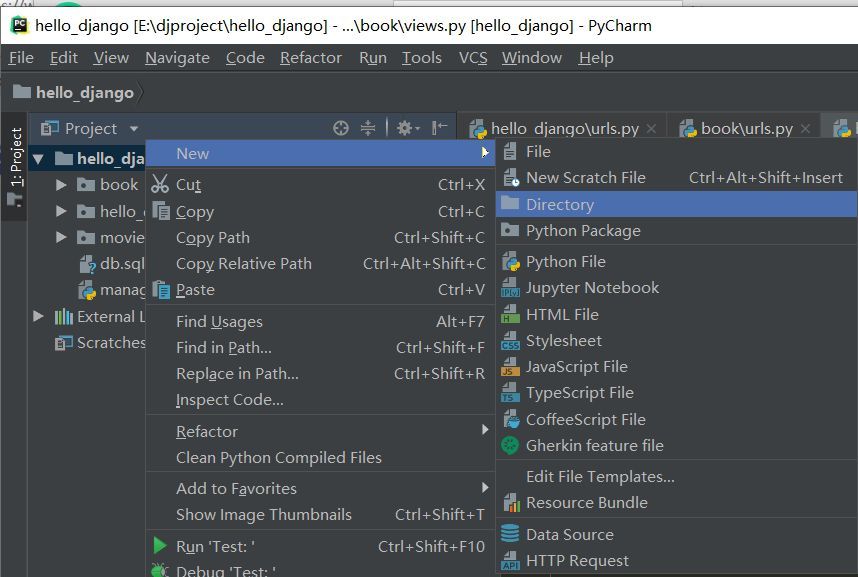The height and width of the screenshot is (577, 858).
Task: Open the Edit menu
Action: 63,57
